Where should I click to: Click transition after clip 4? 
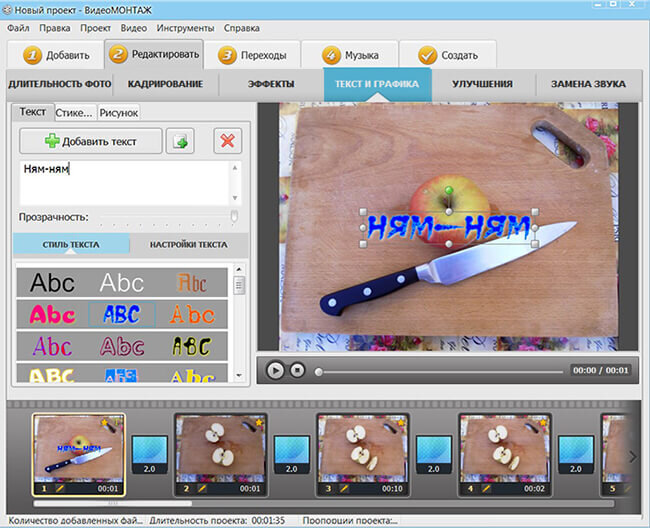[576, 455]
